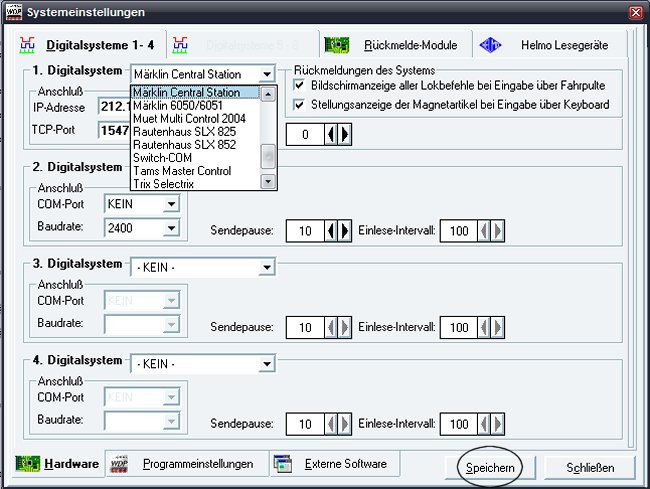This screenshot has height=489, width=650.
Task: Open the 3. Digitalsystem KEIN dropdown
Action: tap(267, 267)
